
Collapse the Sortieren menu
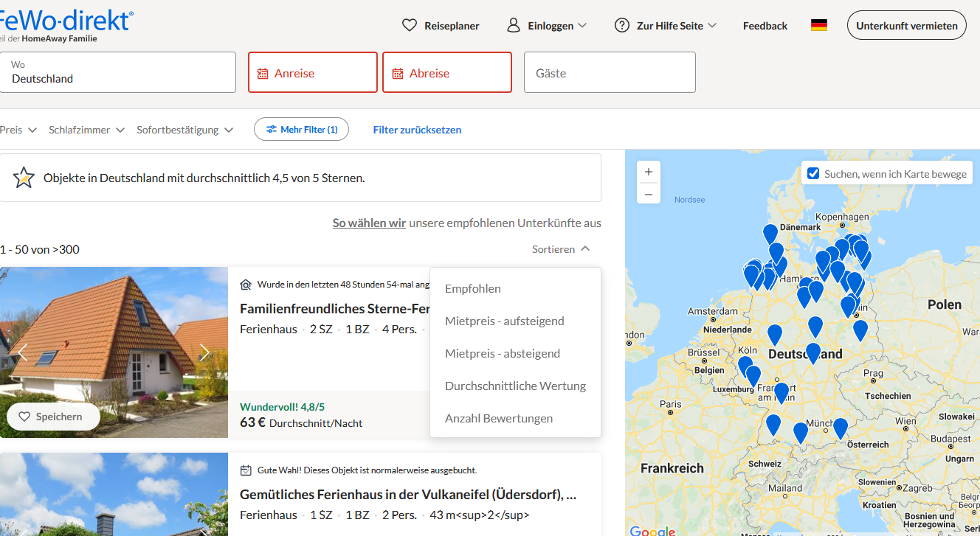[x=561, y=249]
